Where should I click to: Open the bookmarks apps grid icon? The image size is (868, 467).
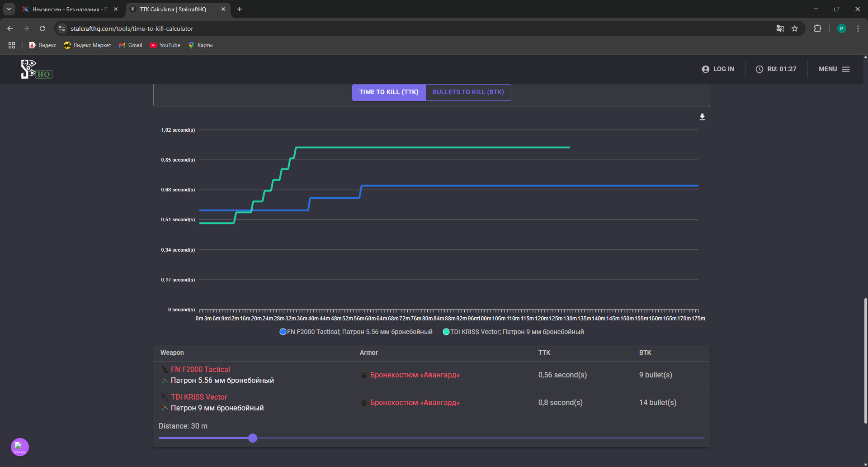pos(12,45)
